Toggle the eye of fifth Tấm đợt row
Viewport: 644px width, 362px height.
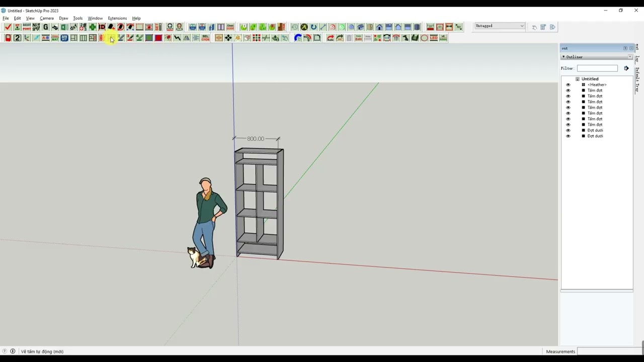568,113
